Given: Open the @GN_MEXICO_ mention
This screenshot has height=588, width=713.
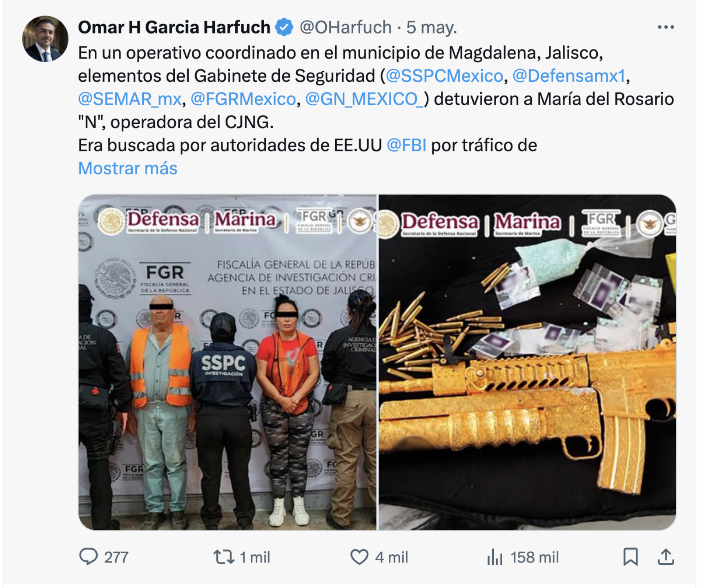Looking at the screenshot, I should tap(365, 99).
